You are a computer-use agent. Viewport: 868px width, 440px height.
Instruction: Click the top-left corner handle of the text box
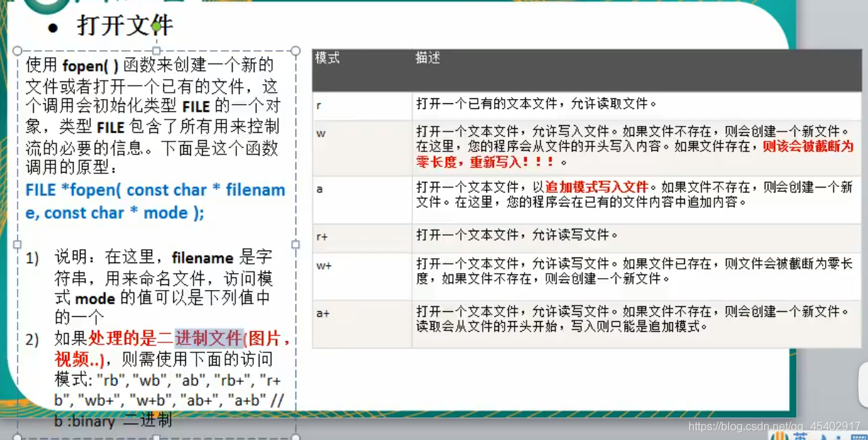point(18,50)
